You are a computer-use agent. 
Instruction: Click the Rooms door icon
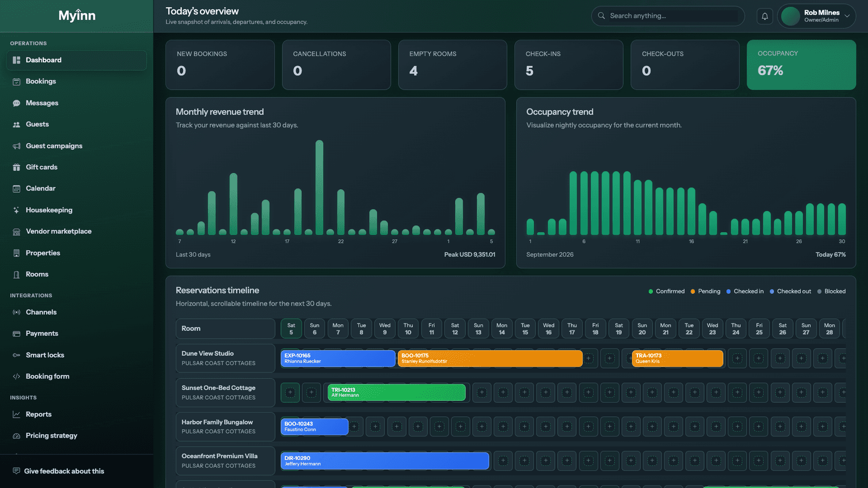pos(16,274)
